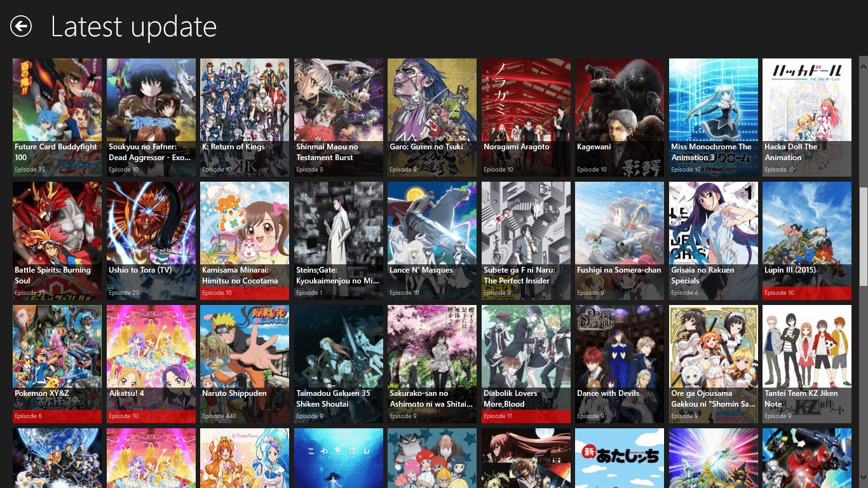
Task: Click Episode 23 label under Ushio to Tora
Action: 124,293
